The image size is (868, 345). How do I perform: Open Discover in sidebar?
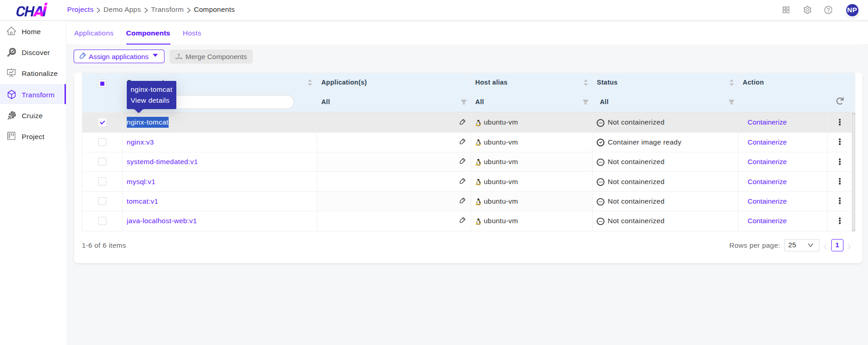[x=33, y=53]
